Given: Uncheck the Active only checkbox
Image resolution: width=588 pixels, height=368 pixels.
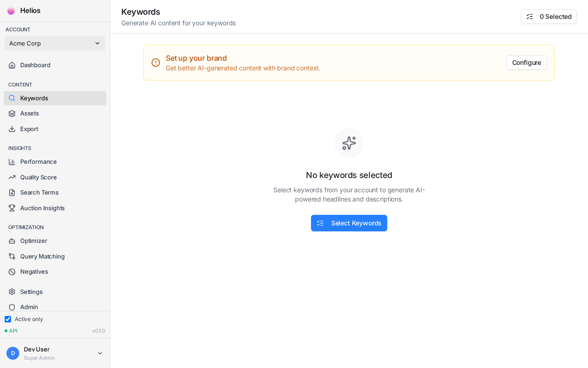Looking at the screenshot, I should click(x=8, y=319).
